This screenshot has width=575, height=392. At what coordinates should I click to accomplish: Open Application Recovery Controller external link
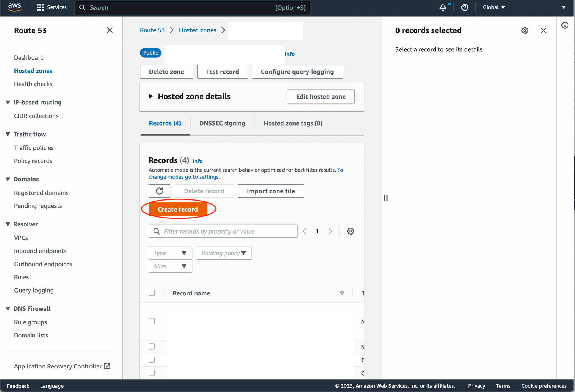point(62,366)
